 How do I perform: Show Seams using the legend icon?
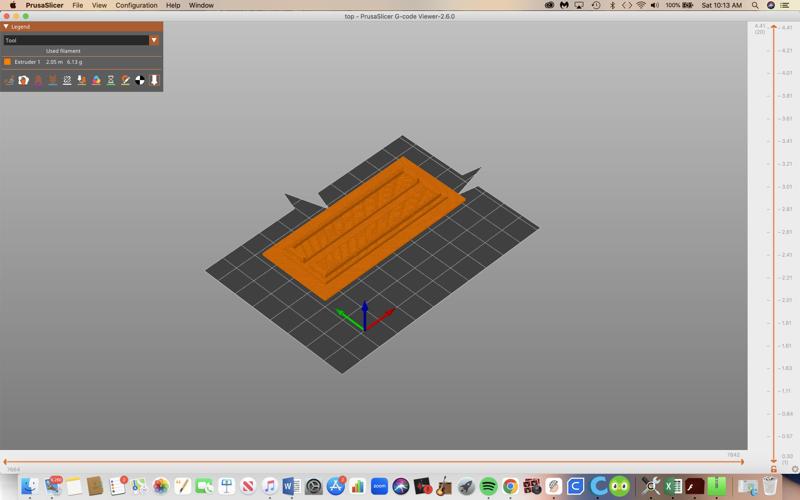coord(67,80)
